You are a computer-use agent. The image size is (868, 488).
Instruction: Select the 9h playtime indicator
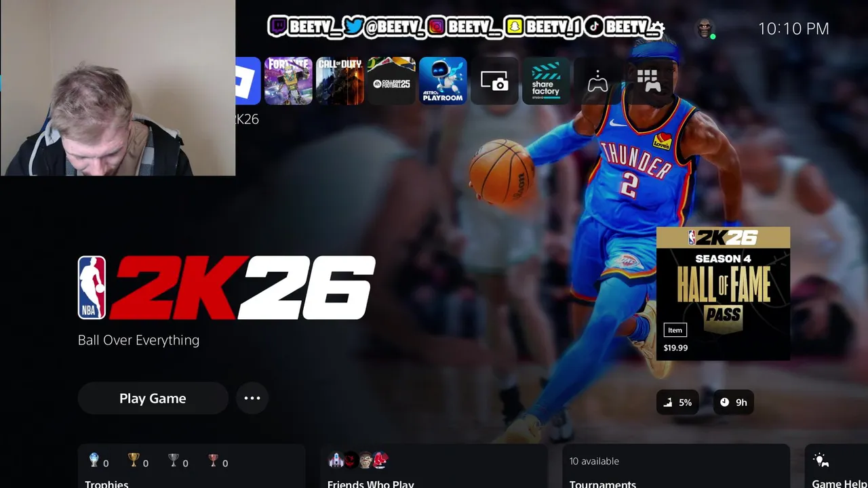click(733, 403)
